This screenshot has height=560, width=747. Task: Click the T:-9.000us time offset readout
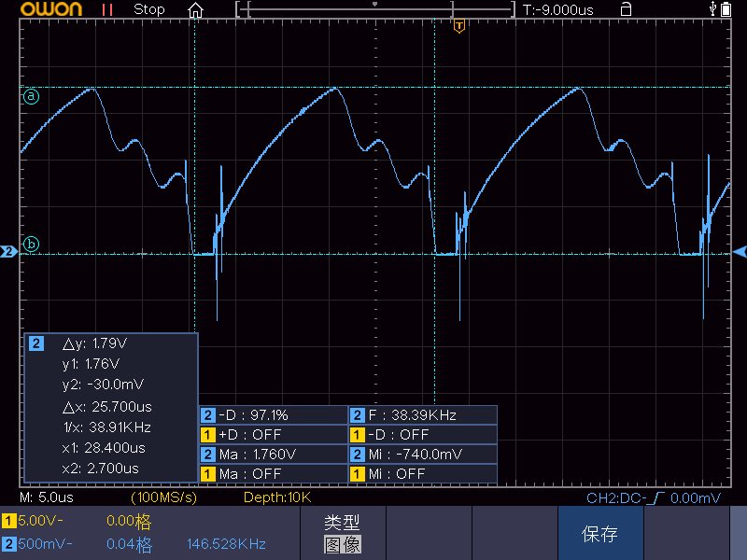click(557, 10)
